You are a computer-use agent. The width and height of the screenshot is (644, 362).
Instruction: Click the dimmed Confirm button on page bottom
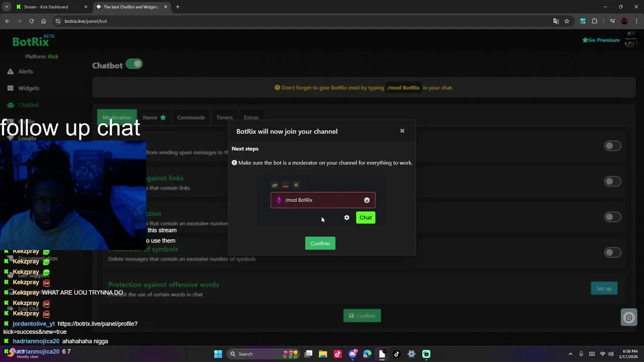point(362,316)
